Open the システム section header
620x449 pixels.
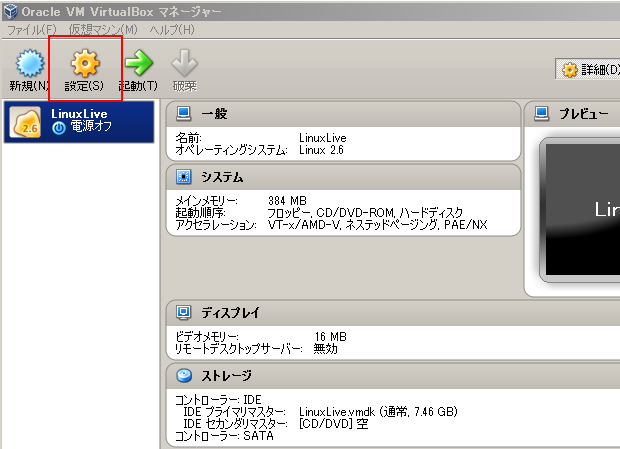point(343,177)
